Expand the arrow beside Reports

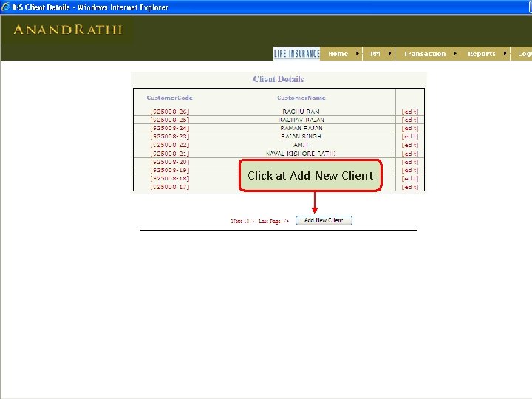[505, 54]
